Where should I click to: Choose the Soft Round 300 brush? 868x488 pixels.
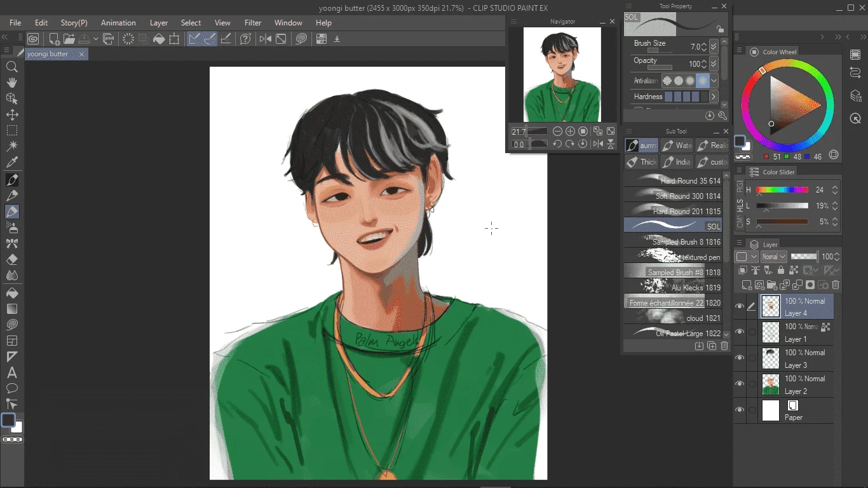tap(673, 196)
